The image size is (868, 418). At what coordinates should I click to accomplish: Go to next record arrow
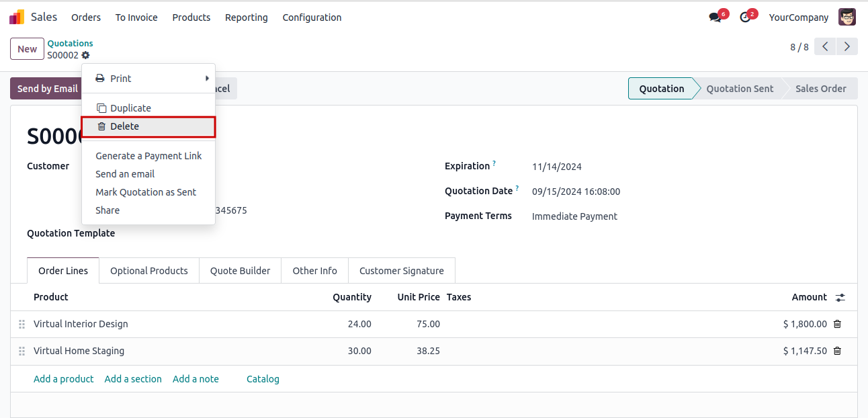pos(847,46)
